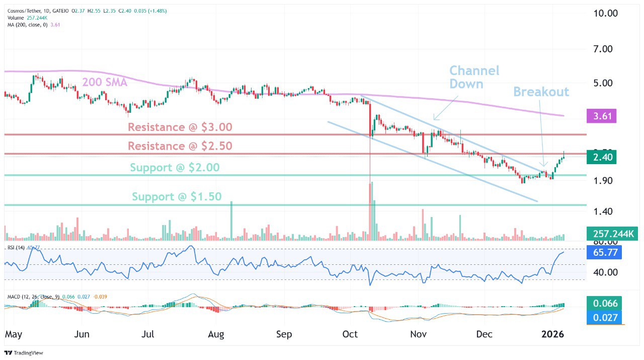Select the "Support @ $2.00" text annotation

[175, 168]
